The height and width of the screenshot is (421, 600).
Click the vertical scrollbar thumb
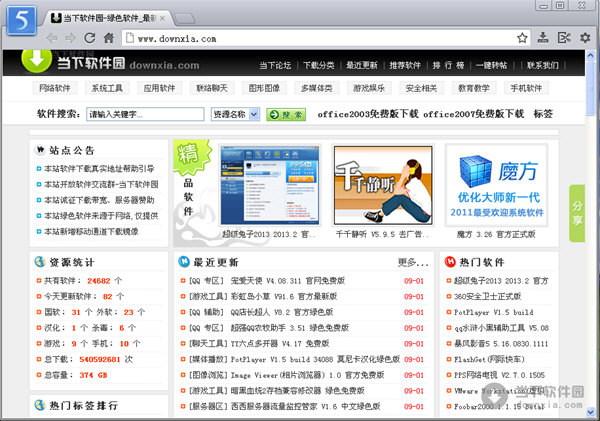pyautogui.click(x=590, y=88)
